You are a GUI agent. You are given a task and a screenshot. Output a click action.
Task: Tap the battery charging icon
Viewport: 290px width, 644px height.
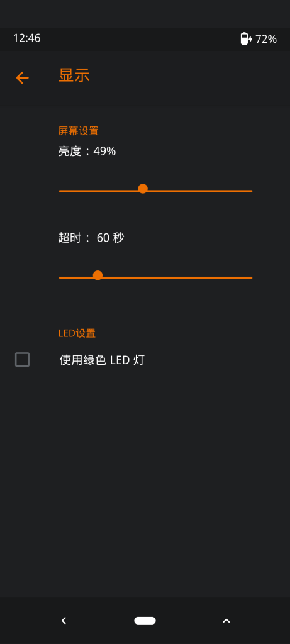246,39
